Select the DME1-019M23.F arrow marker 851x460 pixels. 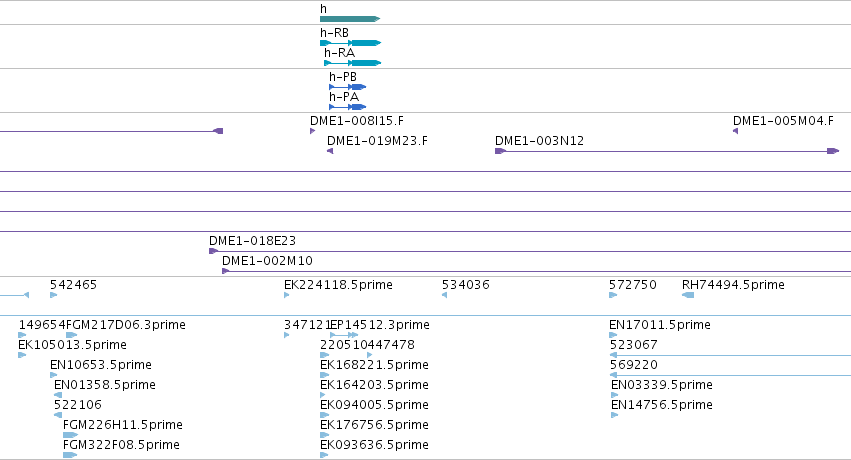pos(330,151)
